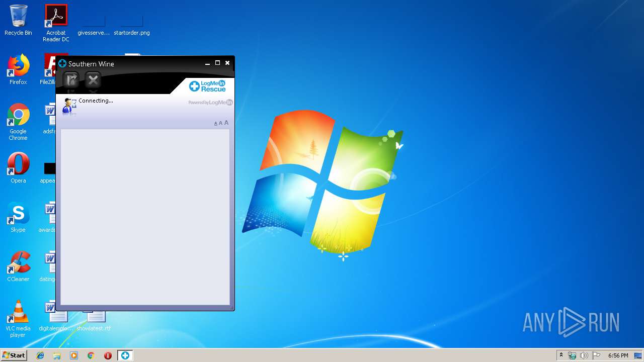Launch Opera from the taskbar
This screenshot has width=644, height=362.
(x=108, y=355)
